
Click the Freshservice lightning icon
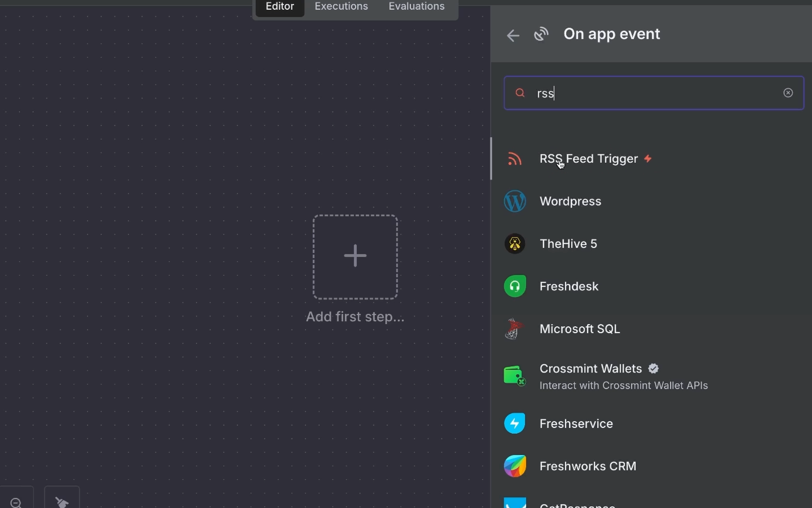click(515, 423)
